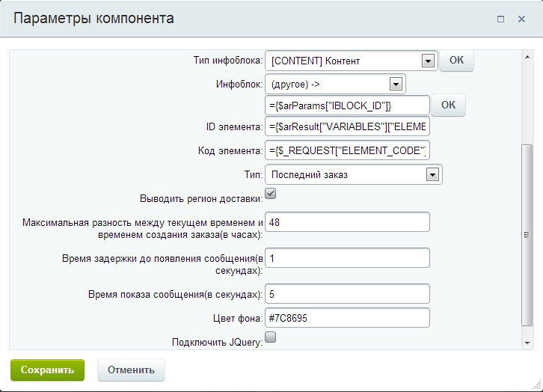Click the Время показа сообщения field

pyautogui.click(x=347, y=294)
